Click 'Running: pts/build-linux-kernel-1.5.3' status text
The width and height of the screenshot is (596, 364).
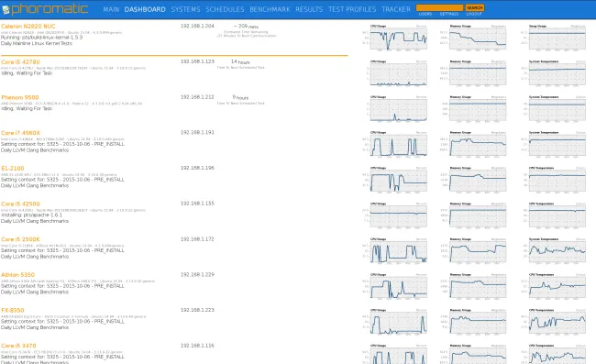coord(41,38)
